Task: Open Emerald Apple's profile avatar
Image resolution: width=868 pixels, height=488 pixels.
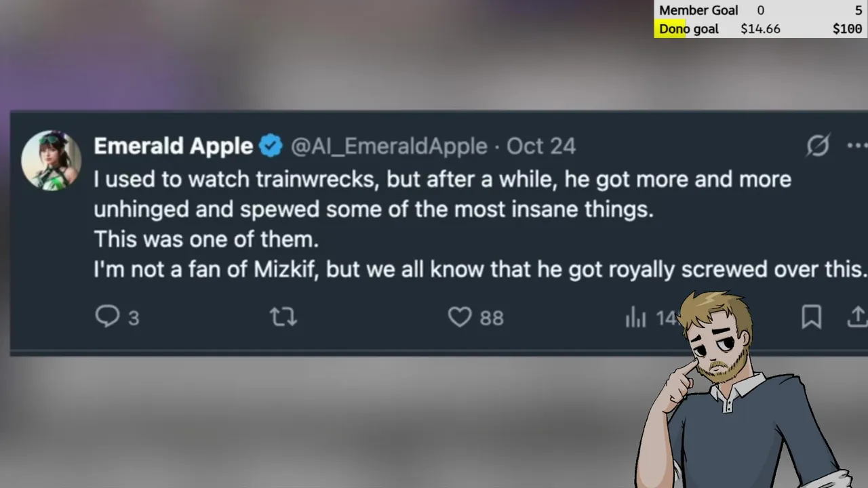Action: click(52, 161)
